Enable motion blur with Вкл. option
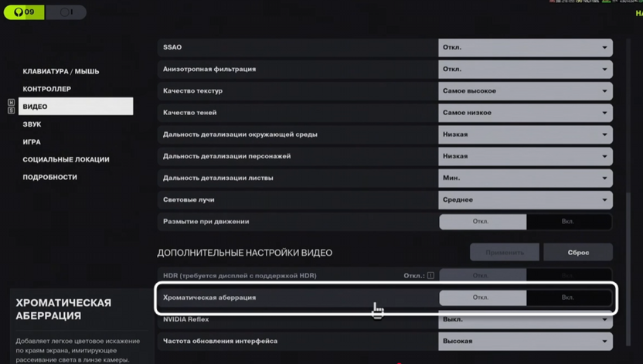This screenshot has width=643, height=364. 568,222
